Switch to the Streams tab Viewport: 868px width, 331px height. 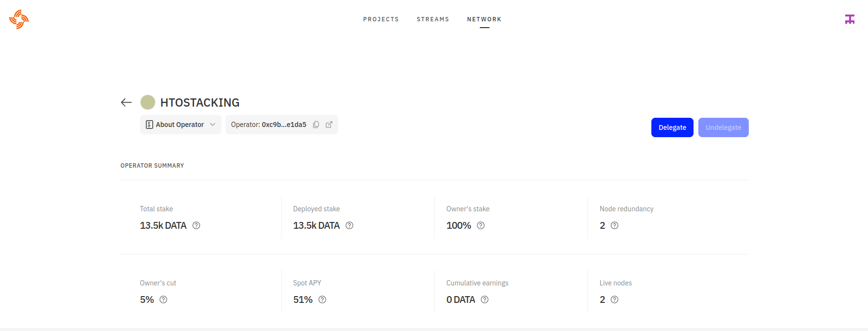pyautogui.click(x=433, y=19)
